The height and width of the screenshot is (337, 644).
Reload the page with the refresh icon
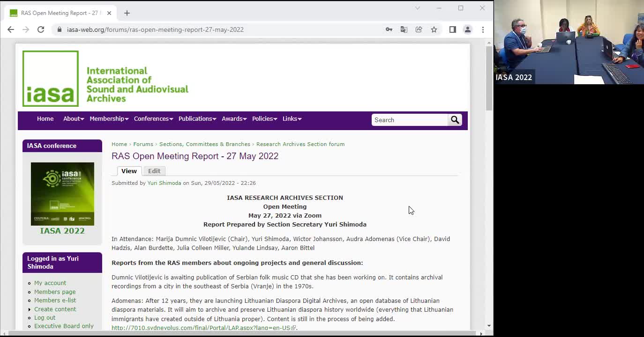click(x=41, y=29)
